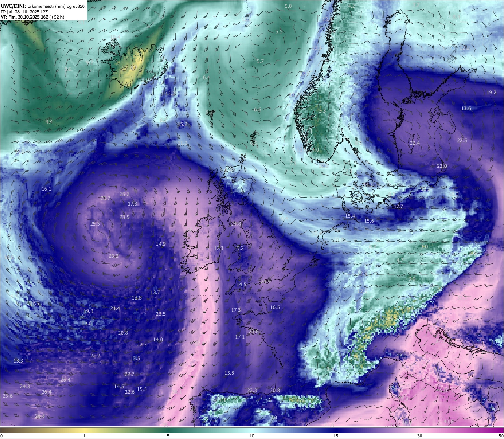Click the '50' tick on the colour scale
Viewport: 504px width, 439px height.
coord(501,436)
